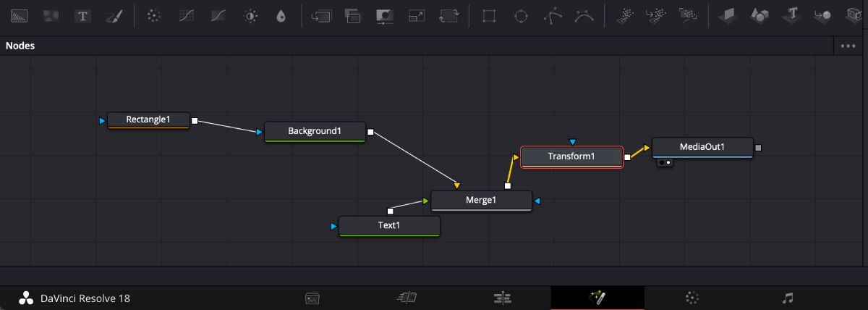Image resolution: width=868 pixels, height=310 pixels.
Task: Add a Text+ node from the toolbar
Action: [x=83, y=15]
